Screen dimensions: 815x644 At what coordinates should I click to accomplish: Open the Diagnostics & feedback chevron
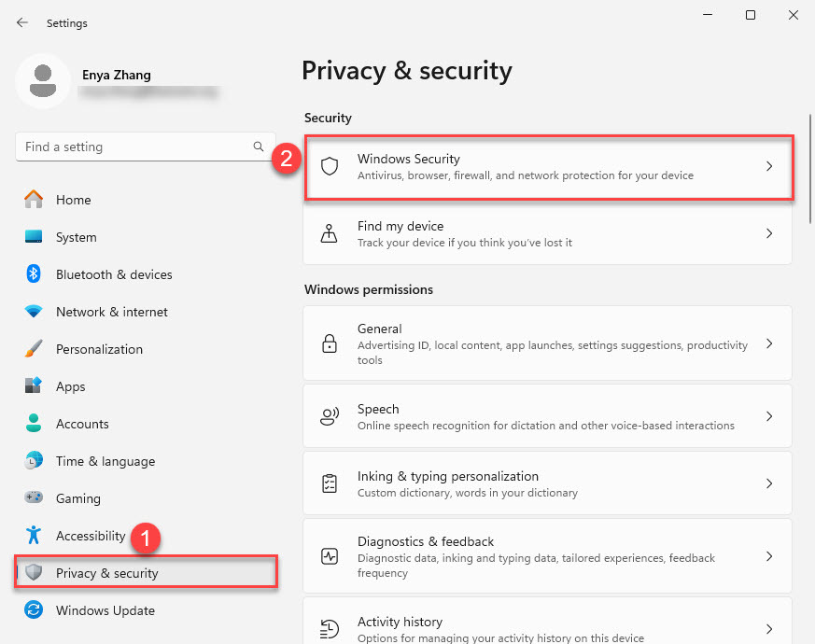point(769,556)
